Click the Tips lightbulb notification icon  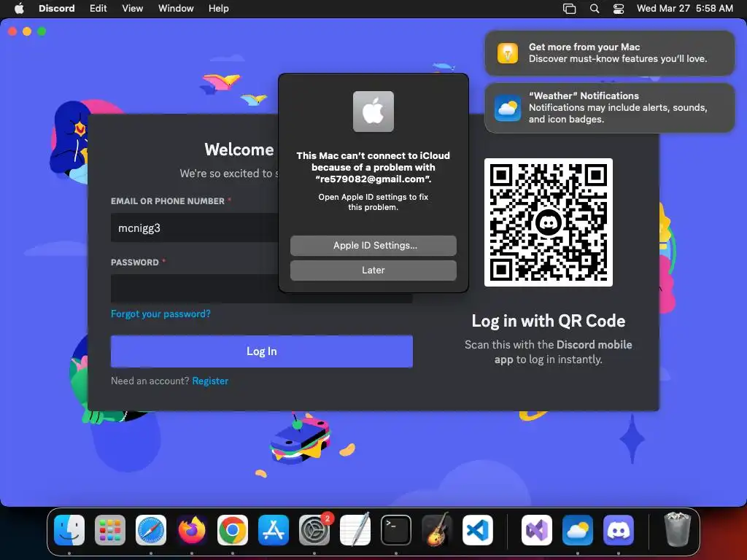[508, 52]
